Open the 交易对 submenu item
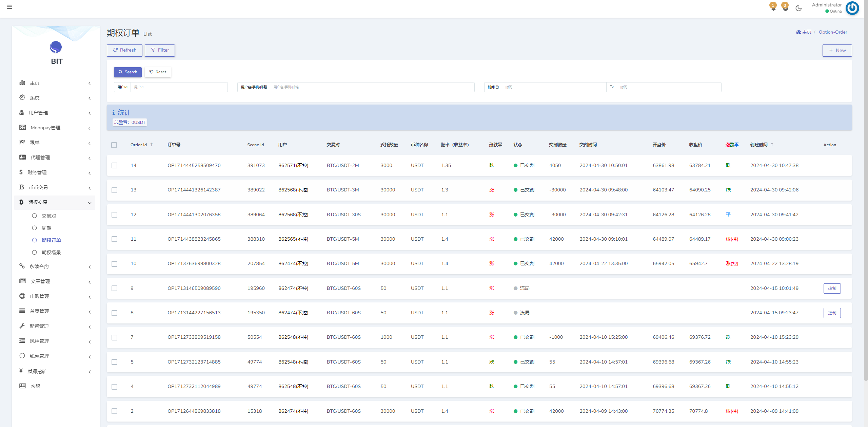The image size is (868, 427). [49, 216]
